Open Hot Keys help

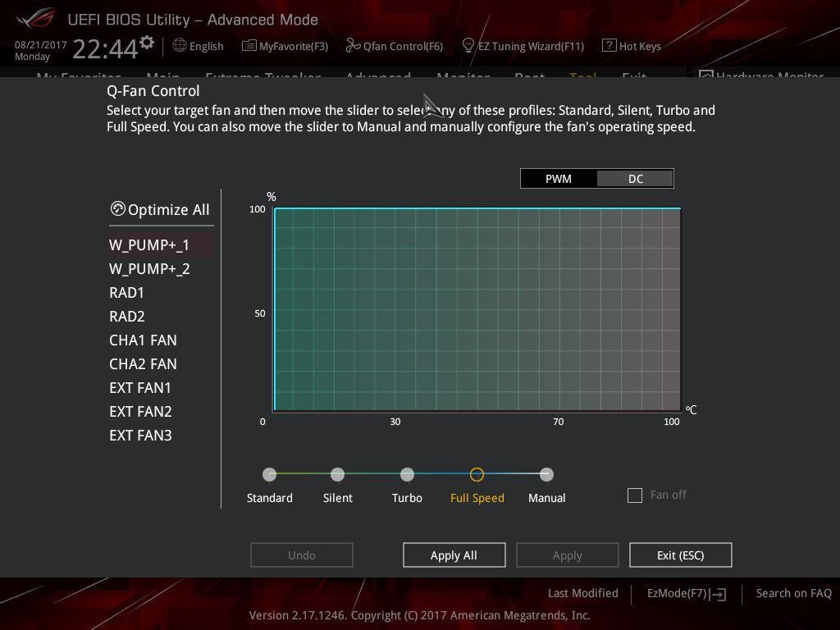[x=632, y=46]
